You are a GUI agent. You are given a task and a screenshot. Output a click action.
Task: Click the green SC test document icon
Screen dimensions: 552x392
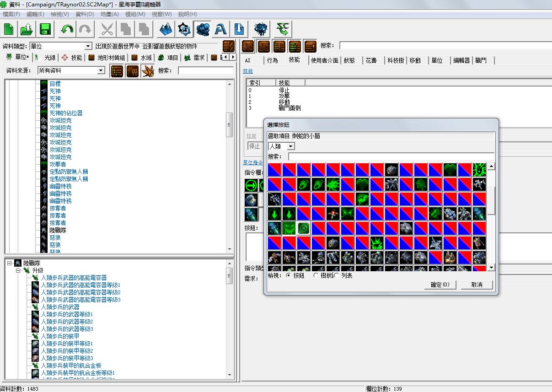(284, 30)
